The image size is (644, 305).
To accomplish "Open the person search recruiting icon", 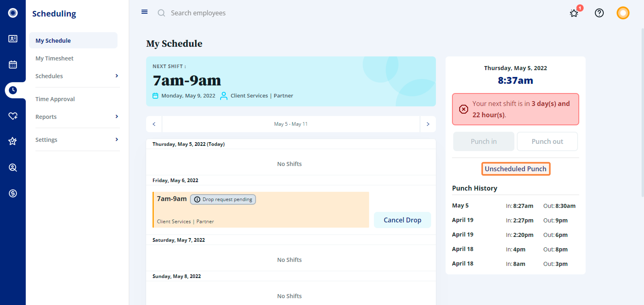I will click(x=13, y=167).
